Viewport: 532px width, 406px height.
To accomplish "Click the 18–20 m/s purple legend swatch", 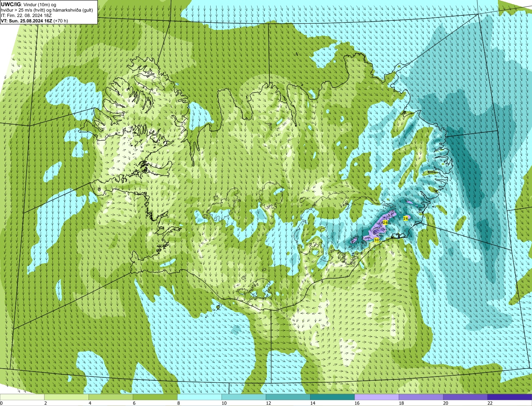I will 421,397.
